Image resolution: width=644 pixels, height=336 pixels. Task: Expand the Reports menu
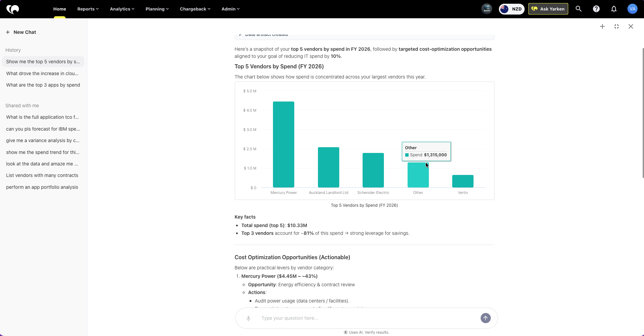click(88, 9)
